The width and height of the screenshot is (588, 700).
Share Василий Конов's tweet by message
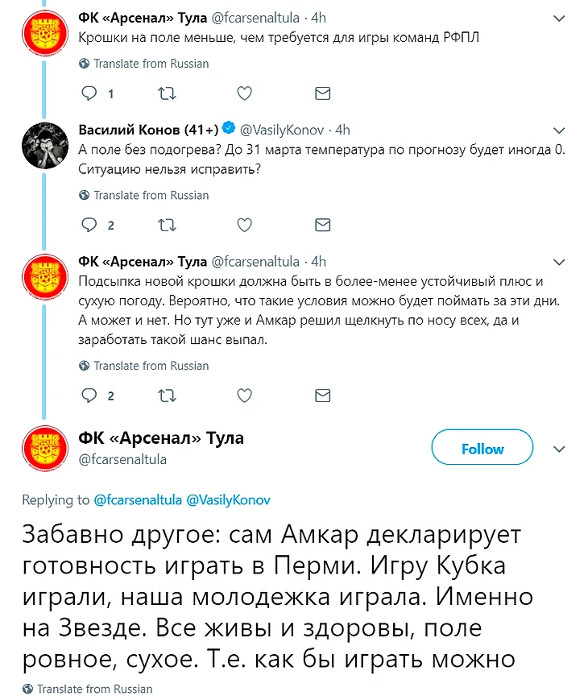322,225
